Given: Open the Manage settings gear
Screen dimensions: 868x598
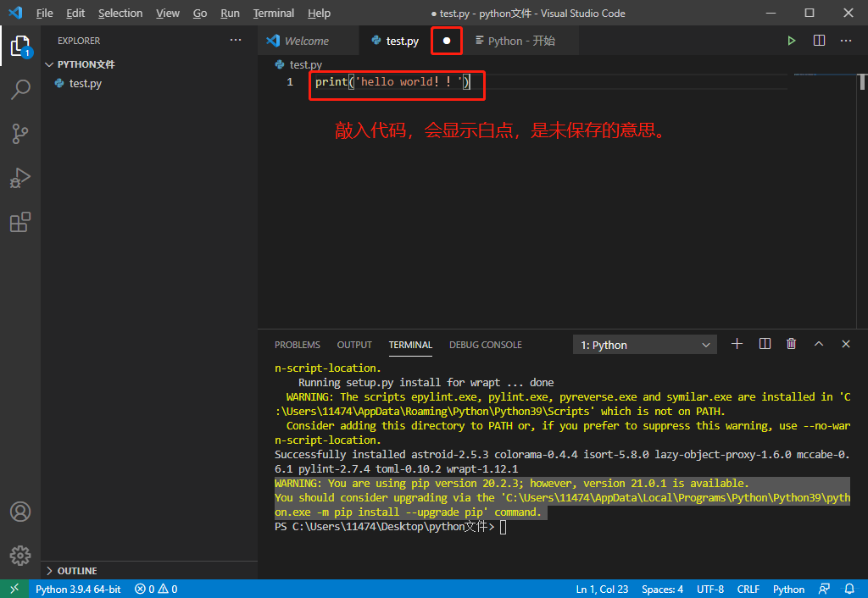Looking at the screenshot, I should pyautogui.click(x=20, y=556).
